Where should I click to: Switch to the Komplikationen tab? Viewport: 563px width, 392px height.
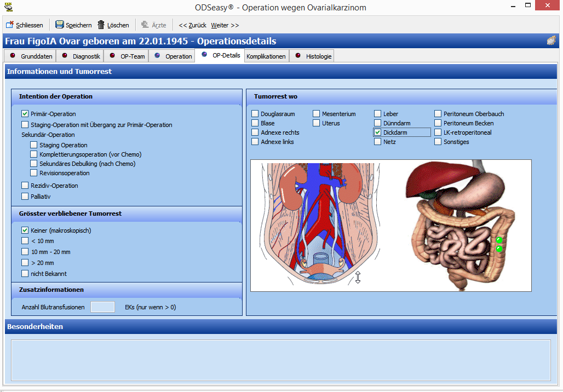point(266,56)
